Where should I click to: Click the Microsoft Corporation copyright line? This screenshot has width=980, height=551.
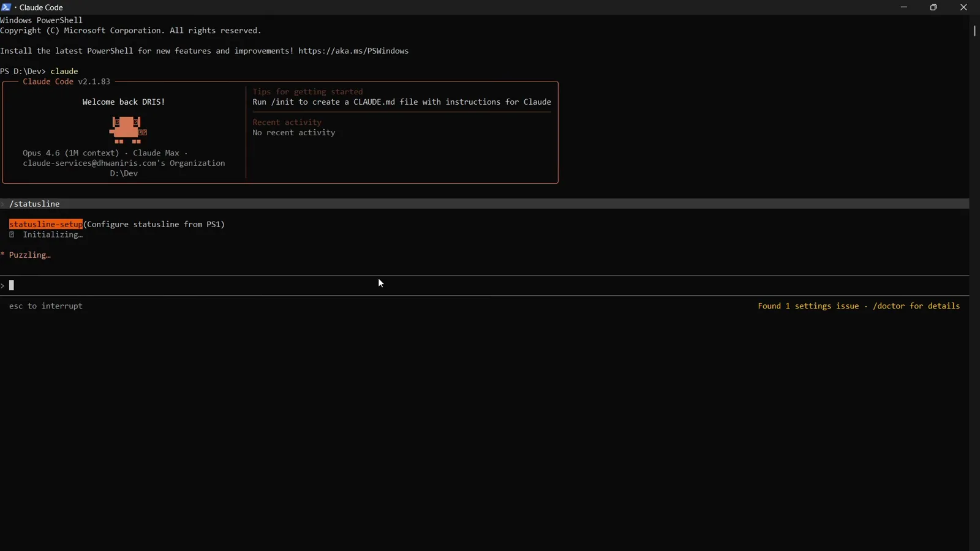point(130,31)
